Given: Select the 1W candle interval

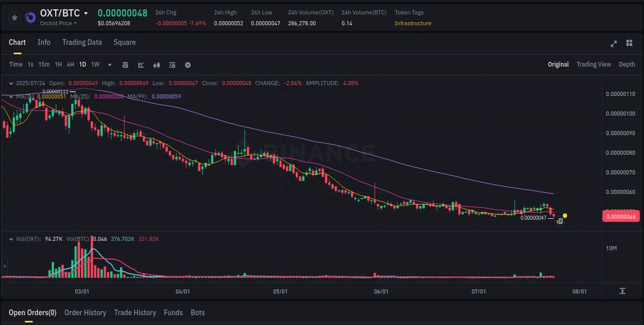Looking at the screenshot, I should (x=95, y=64).
